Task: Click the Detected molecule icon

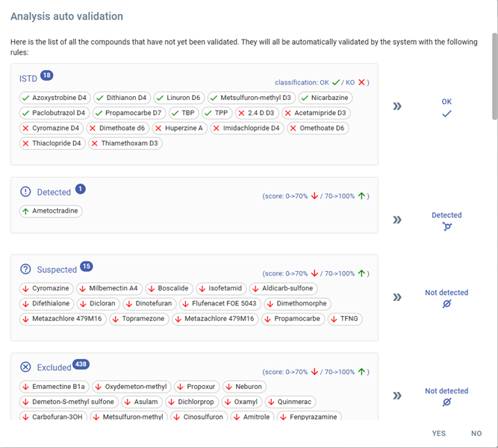Action: 446,226
